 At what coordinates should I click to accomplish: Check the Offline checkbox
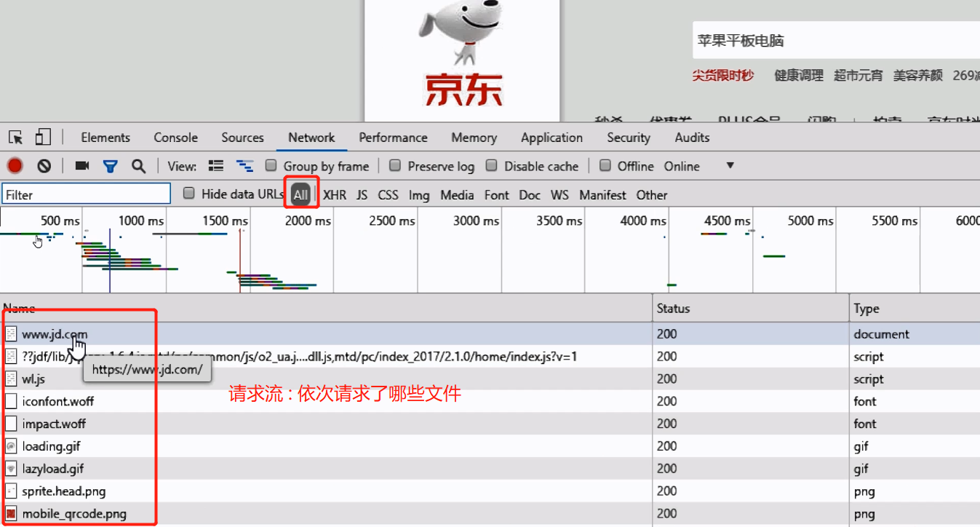(605, 165)
